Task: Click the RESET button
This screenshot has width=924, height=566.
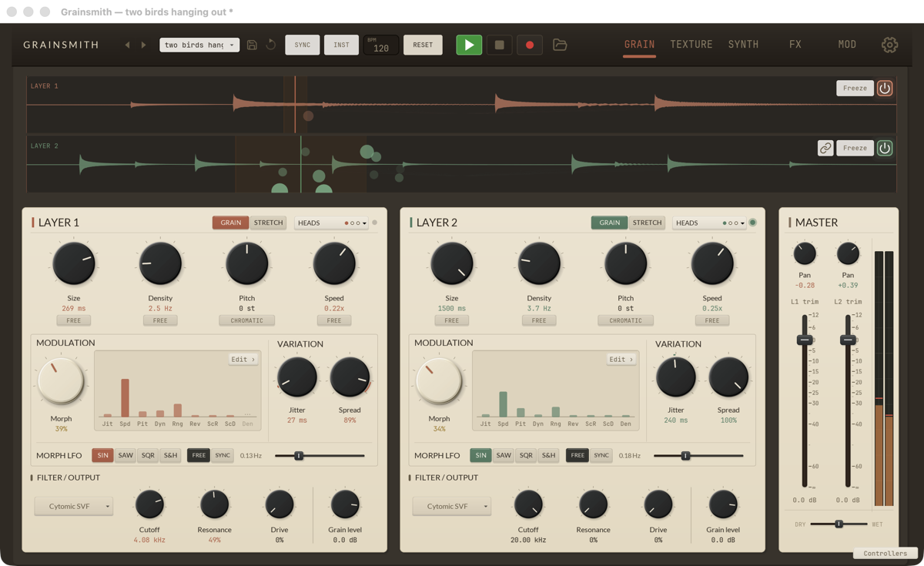Action: [423, 45]
